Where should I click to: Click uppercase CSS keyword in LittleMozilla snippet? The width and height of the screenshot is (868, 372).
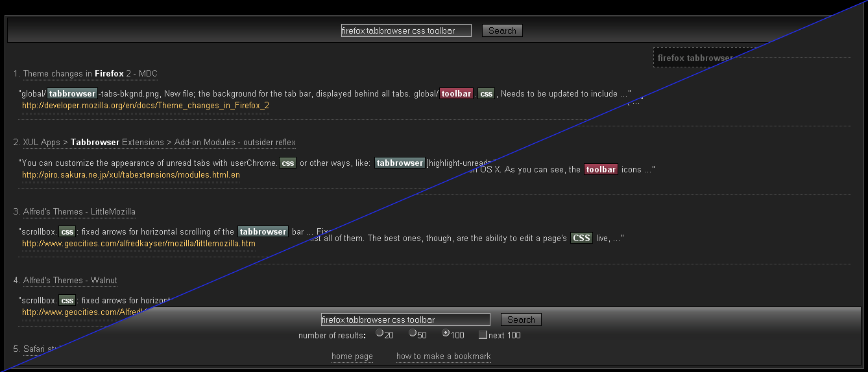[581, 238]
